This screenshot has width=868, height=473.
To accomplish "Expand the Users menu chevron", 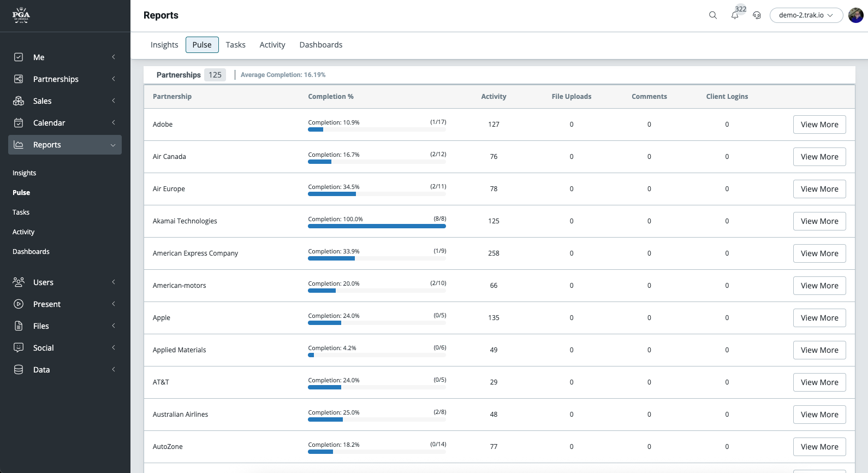I will [114, 282].
